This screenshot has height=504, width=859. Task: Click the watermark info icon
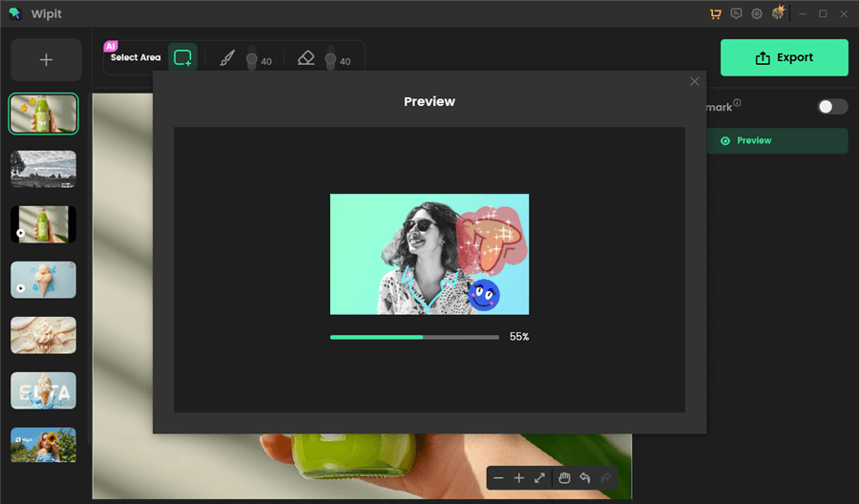pos(737,102)
